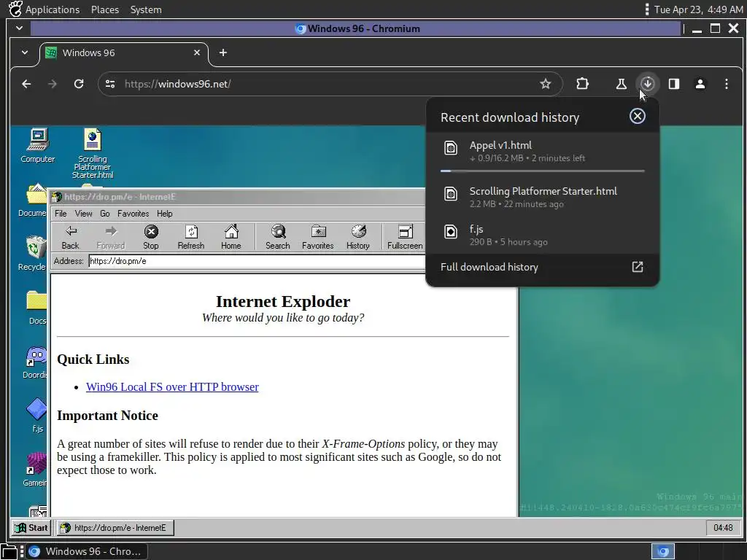The height and width of the screenshot is (560, 747).
Task: Toggle Fullscreen in InternetE toolbar
Action: (405, 237)
